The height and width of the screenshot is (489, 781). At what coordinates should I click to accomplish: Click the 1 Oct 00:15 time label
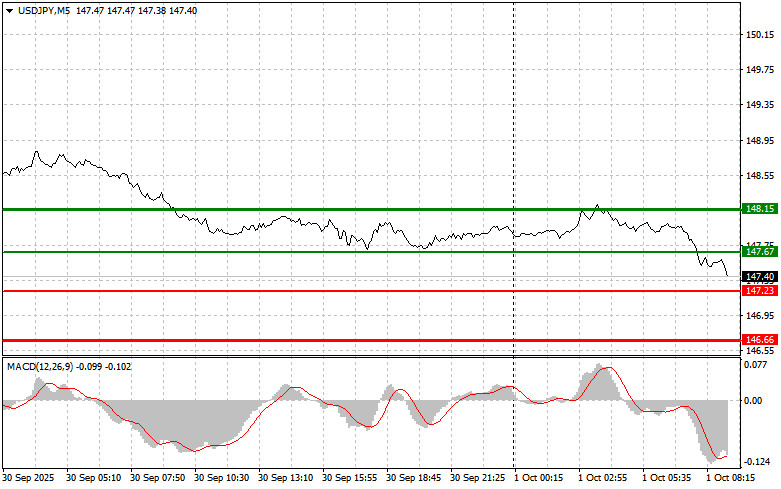537,479
